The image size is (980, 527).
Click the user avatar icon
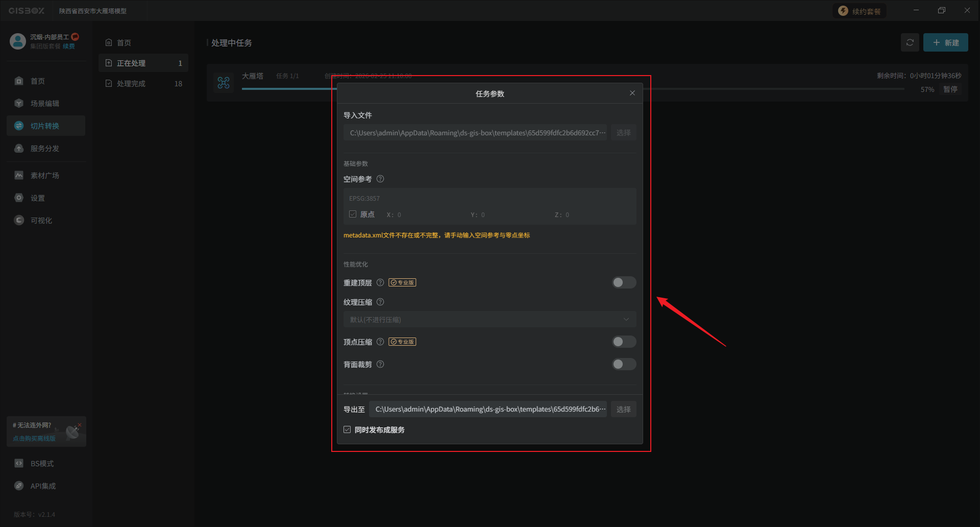(18, 41)
